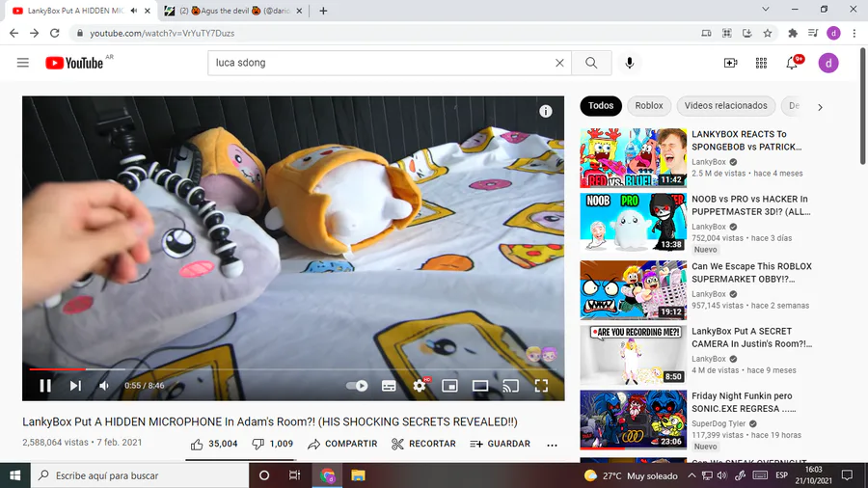Open NOOB vs PRO vs HACKER thumbnail

634,223
